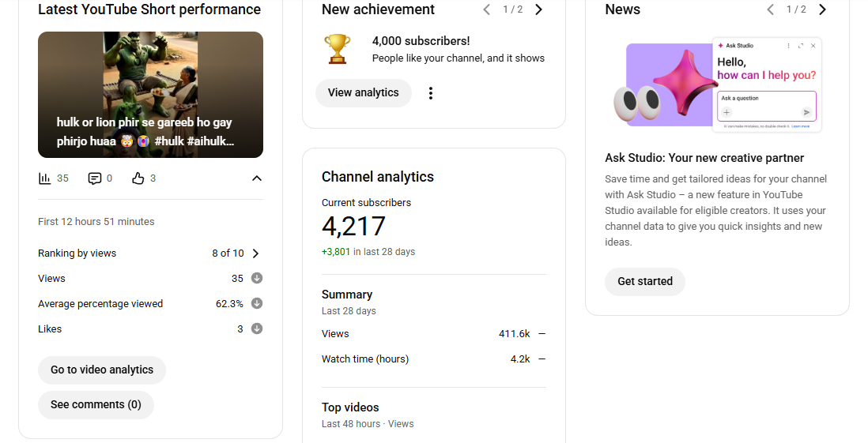Screen dimensions: 868x443
Task: Click the bar chart views icon under thumbnail
Action: pos(45,178)
